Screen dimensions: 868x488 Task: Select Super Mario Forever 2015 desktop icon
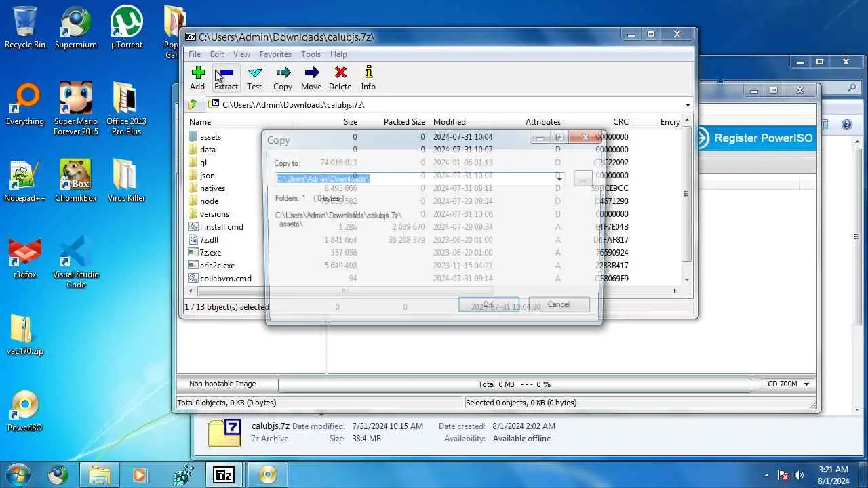76,108
